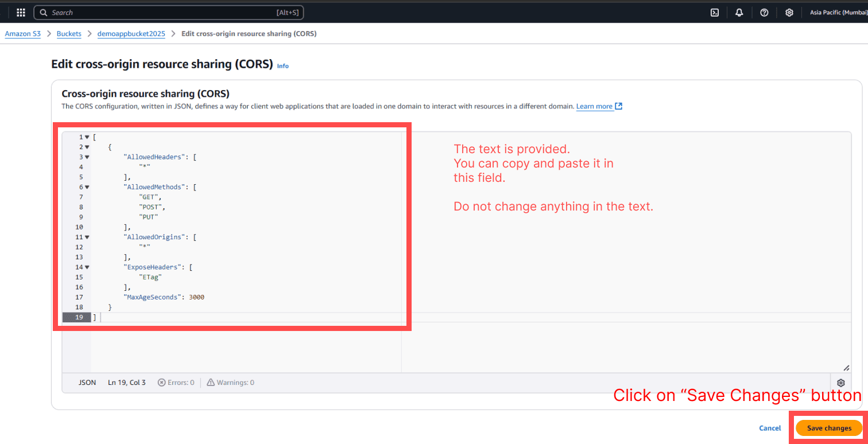Click the Cancel button
This screenshot has width=868, height=444.
pos(770,428)
